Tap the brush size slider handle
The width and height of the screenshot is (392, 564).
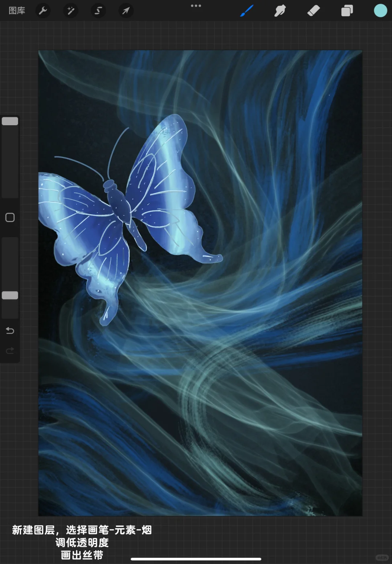tap(10, 120)
